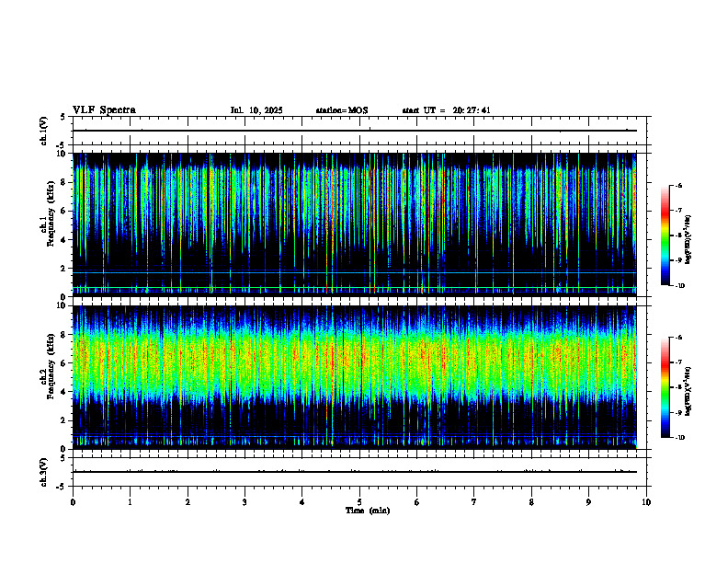Click the ch.1 frequency tick label "6"
728x563 pixels.
(x=64, y=211)
